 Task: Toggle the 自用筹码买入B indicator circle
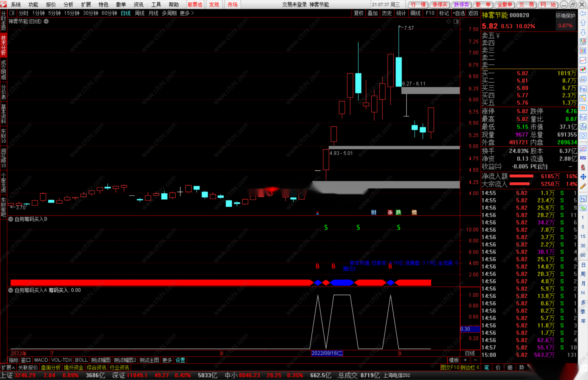(x=11, y=219)
